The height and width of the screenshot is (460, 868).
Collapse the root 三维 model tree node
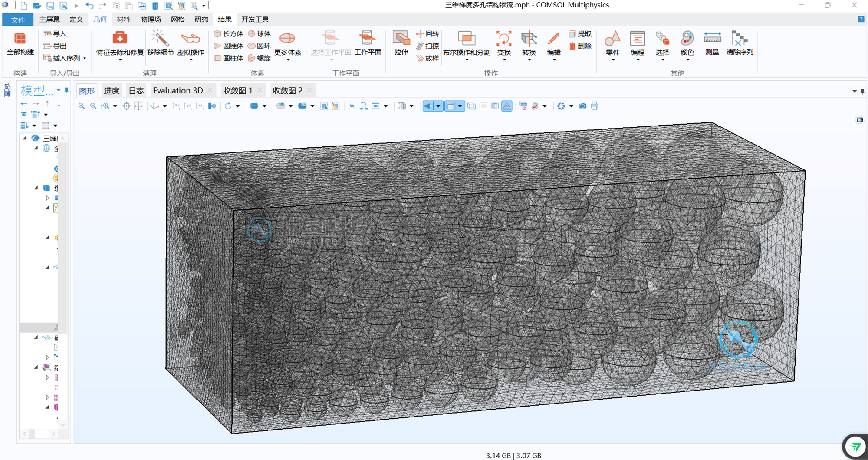(x=25, y=138)
